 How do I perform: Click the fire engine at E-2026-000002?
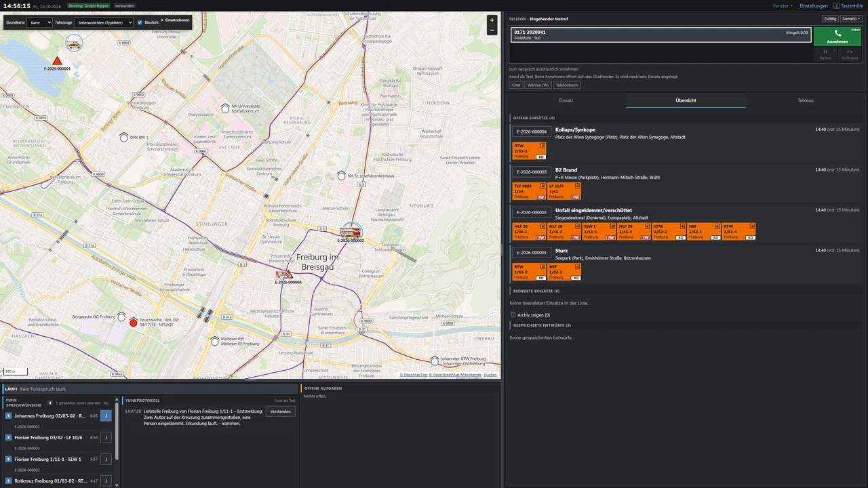[x=351, y=232]
